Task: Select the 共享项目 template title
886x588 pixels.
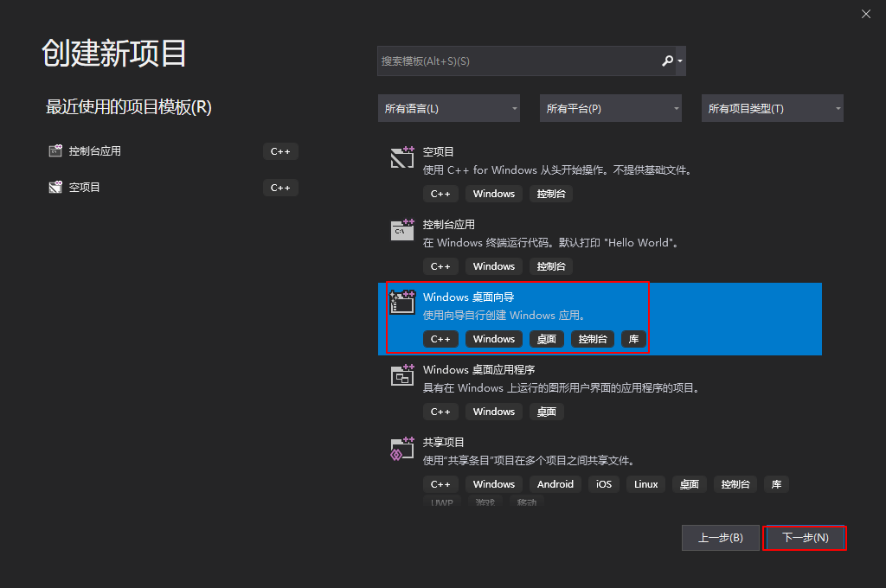Action: pyautogui.click(x=444, y=442)
